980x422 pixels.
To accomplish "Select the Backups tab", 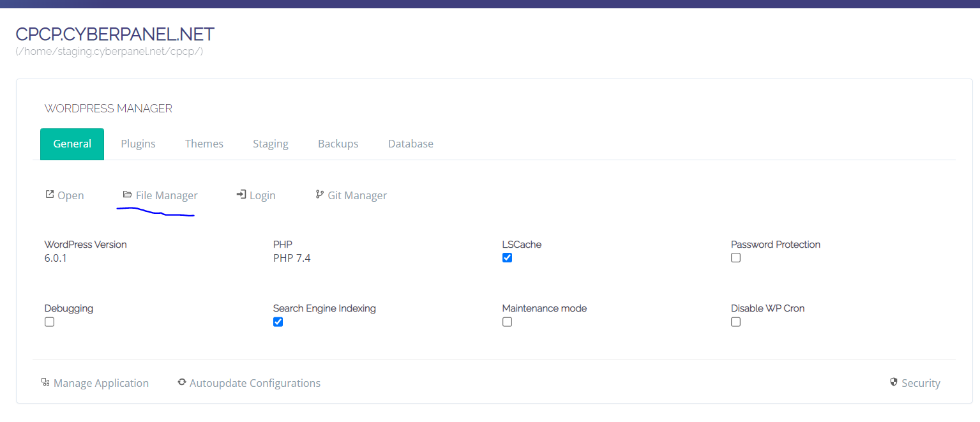I will [x=338, y=144].
